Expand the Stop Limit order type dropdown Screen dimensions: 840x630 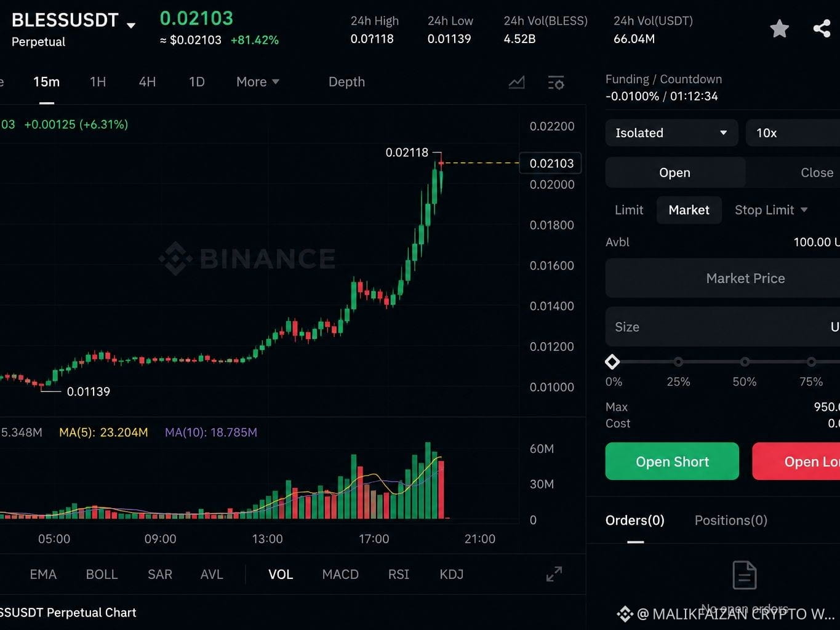pos(770,210)
